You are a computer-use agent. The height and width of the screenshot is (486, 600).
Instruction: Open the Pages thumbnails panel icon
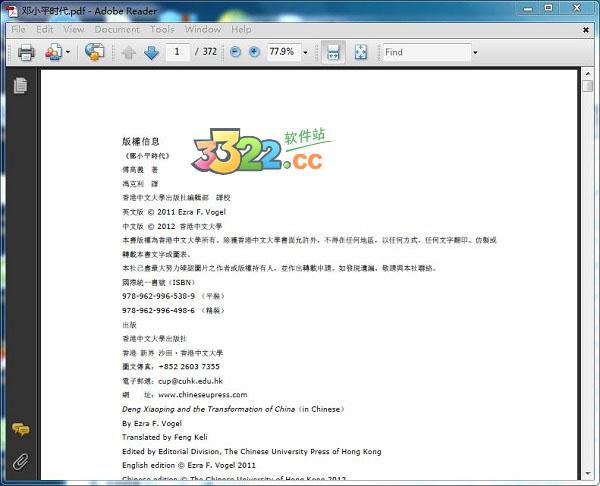pos(20,85)
